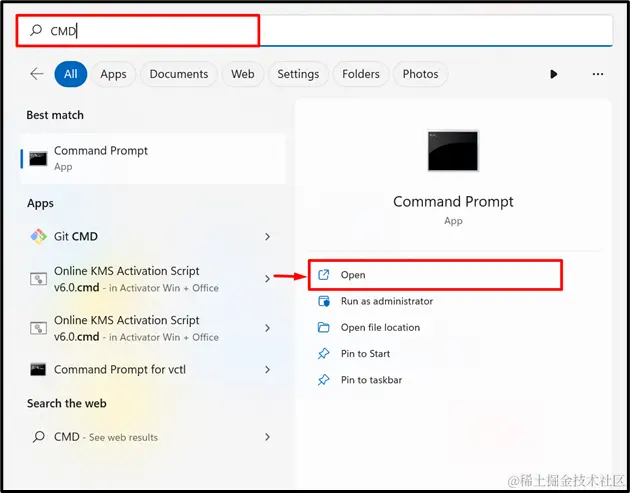This screenshot has height=493, width=630.
Task: Expand the CMD web results chevron
Action: (x=268, y=437)
